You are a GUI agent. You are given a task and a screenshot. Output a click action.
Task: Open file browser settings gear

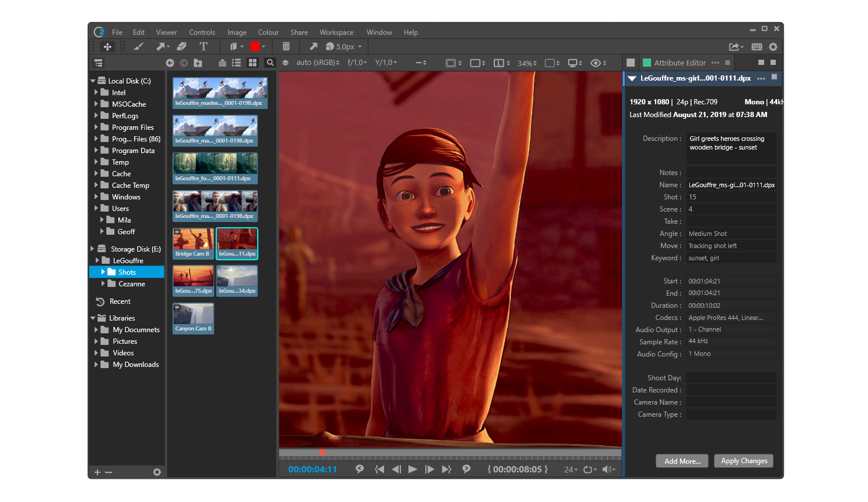click(x=157, y=472)
